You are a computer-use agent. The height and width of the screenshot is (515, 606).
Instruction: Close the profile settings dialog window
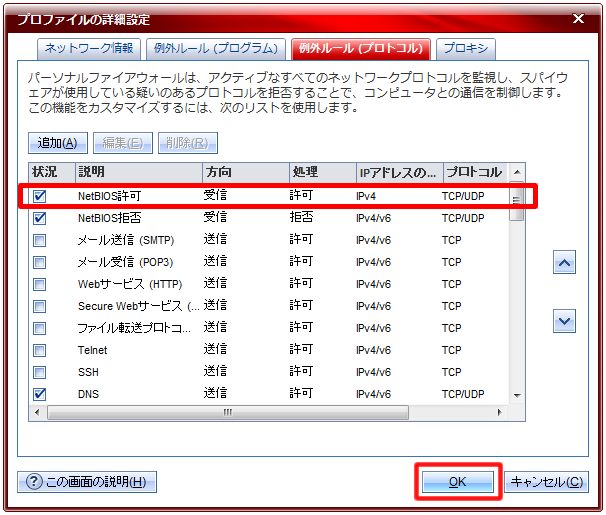pos(579,17)
